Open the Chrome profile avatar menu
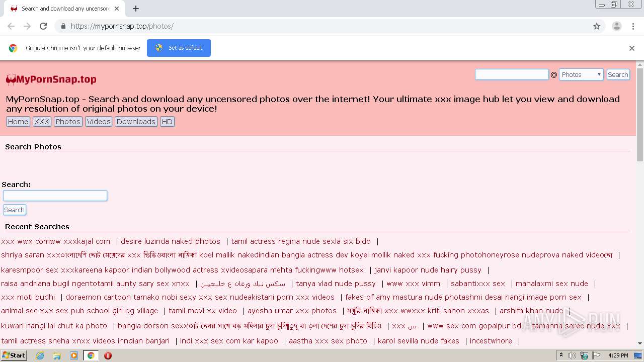Image resolution: width=644 pixels, height=362 pixels. [617, 26]
